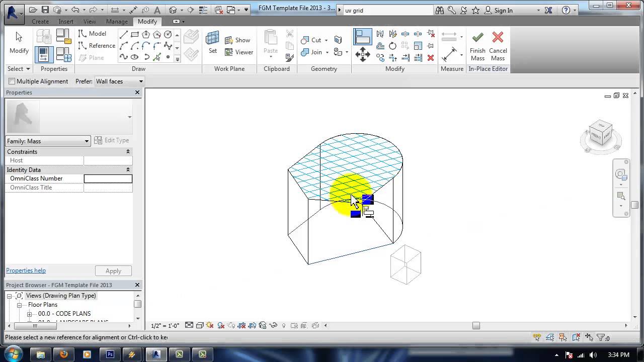This screenshot has width=644, height=362.
Task: Click the Sign In button
Action: pos(499,10)
